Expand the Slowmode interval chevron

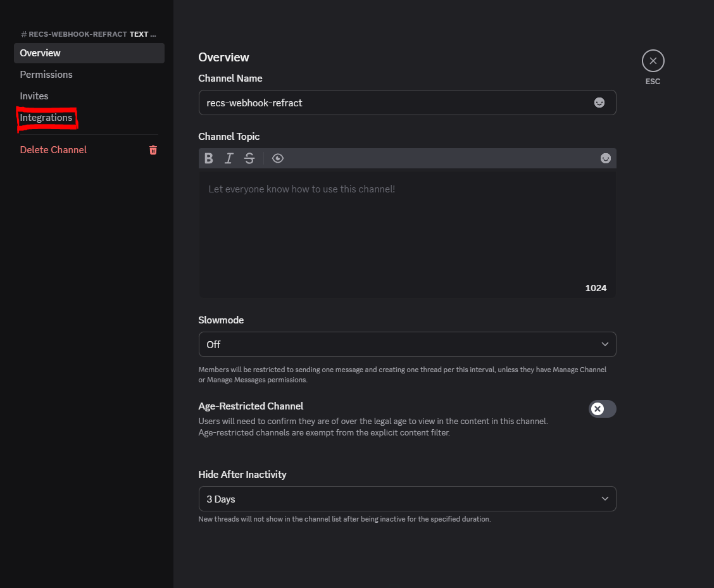[604, 344]
